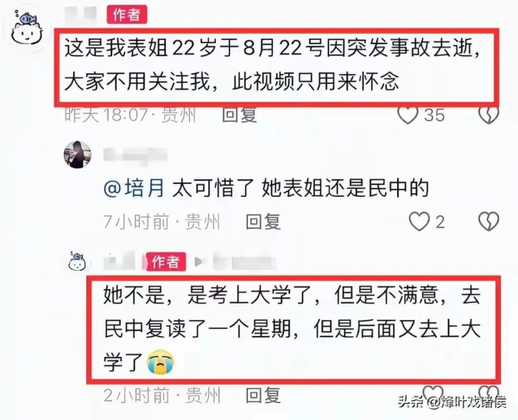Dislike the author's reply posted 2小时前

[490, 392]
